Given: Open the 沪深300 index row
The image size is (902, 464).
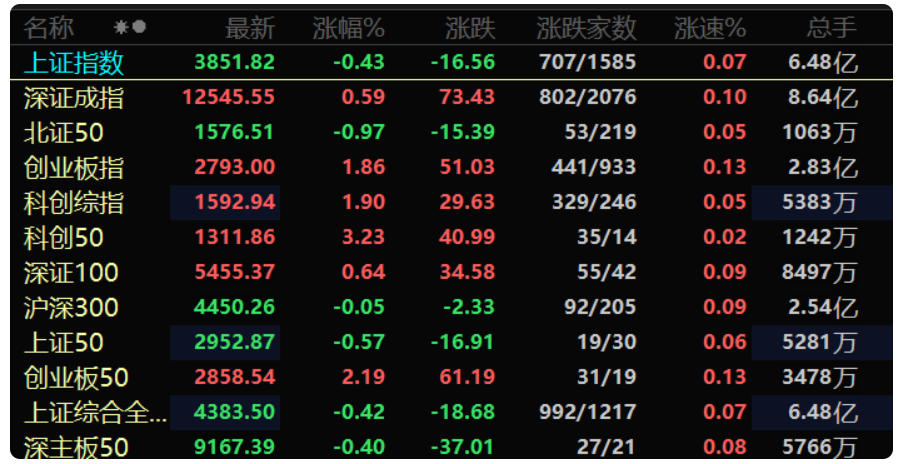Looking at the screenshot, I should pyautogui.click(x=451, y=308).
